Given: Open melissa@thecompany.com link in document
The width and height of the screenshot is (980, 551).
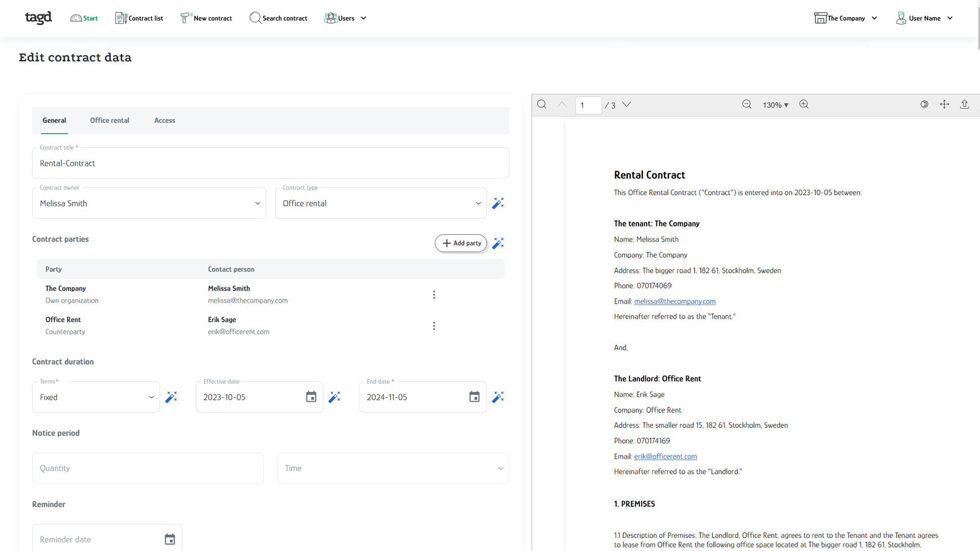Looking at the screenshot, I should point(674,302).
